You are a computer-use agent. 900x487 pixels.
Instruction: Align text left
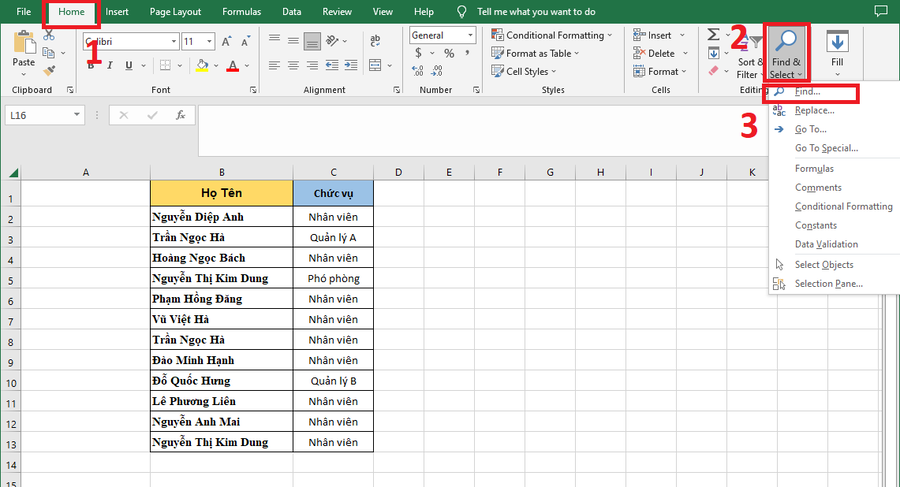[x=274, y=65]
